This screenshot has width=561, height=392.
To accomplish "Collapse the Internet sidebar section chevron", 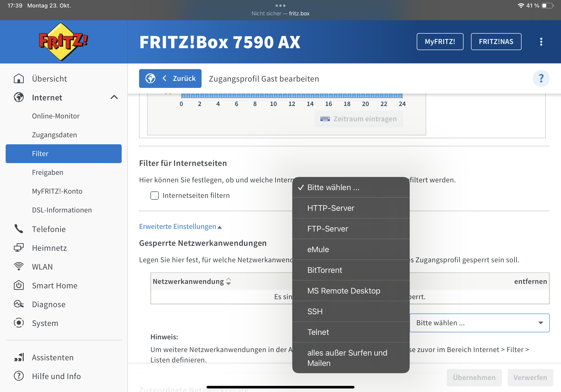I will pyautogui.click(x=114, y=98).
